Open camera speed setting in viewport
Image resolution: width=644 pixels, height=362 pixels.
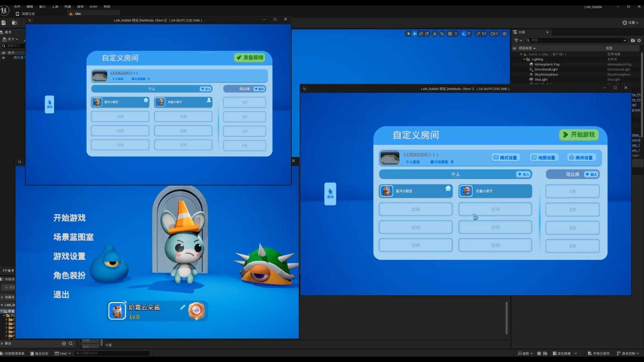click(x=494, y=34)
